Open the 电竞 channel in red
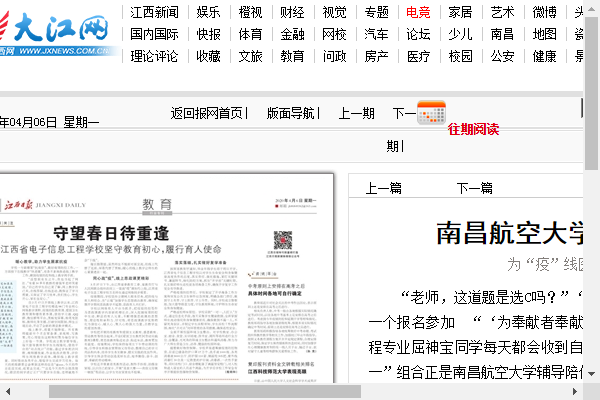This screenshot has width=600, height=400. [x=418, y=12]
